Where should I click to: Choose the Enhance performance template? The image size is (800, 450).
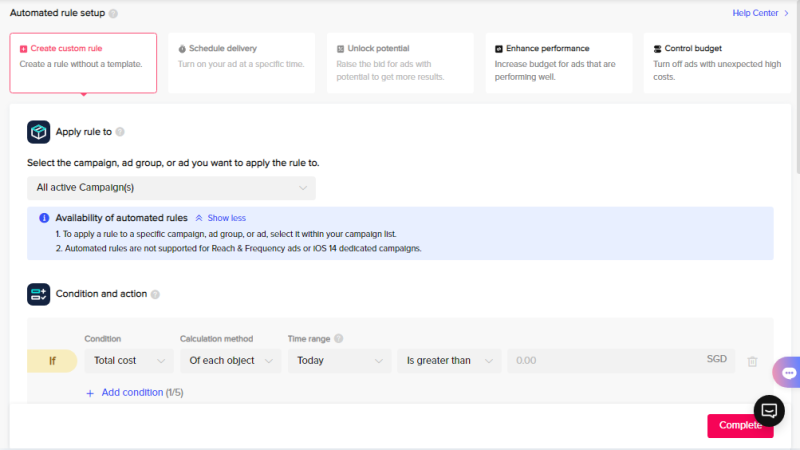(x=559, y=62)
